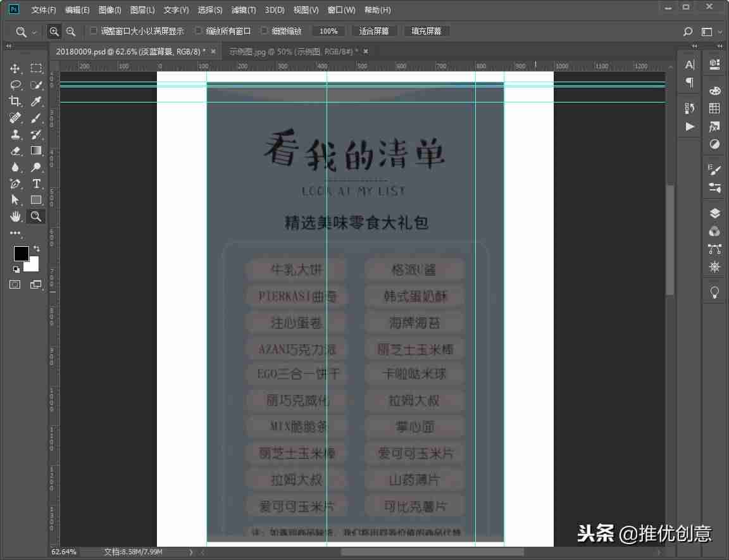The image size is (729, 560).
Task: Open the 图像(I) menu
Action: point(109,9)
